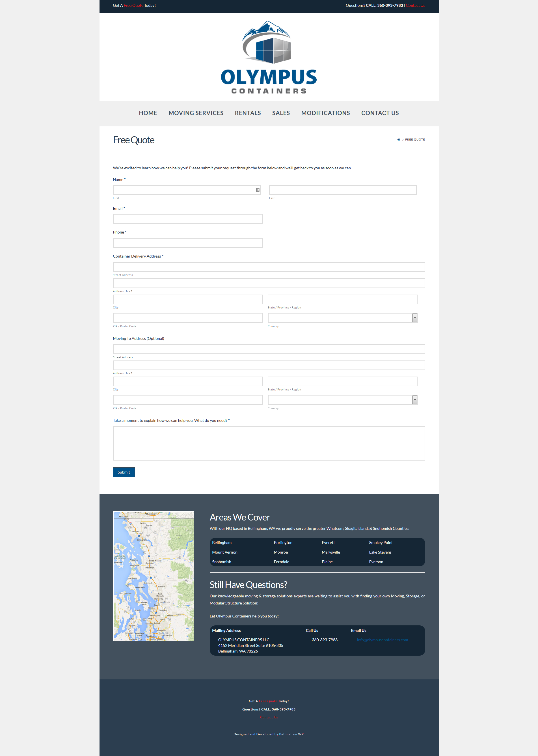The height and width of the screenshot is (756, 538).
Task: Open the MOVING SERVICES menu item
Action: pos(196,113)
